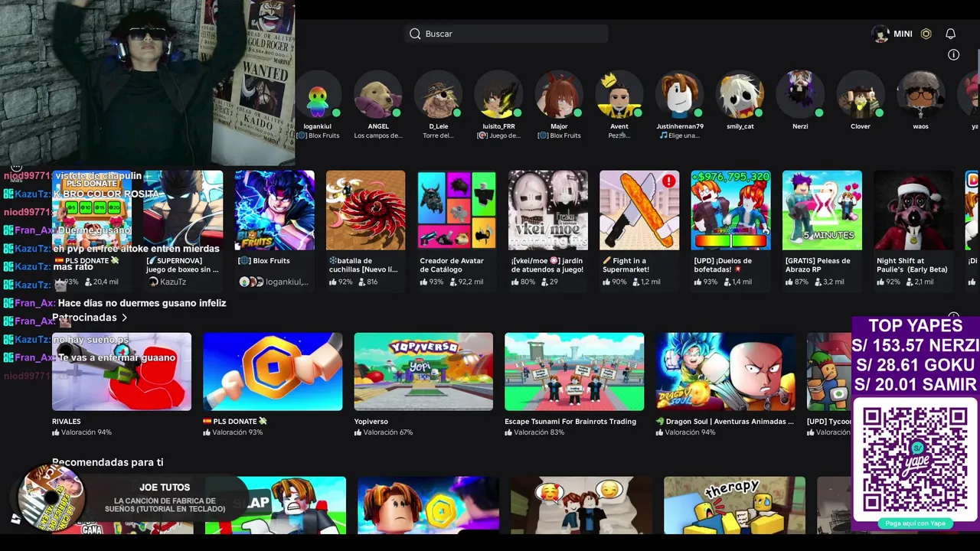Open the vkei/moe matching fits thumbnail

pyautogui.click(x=548, y=210)
